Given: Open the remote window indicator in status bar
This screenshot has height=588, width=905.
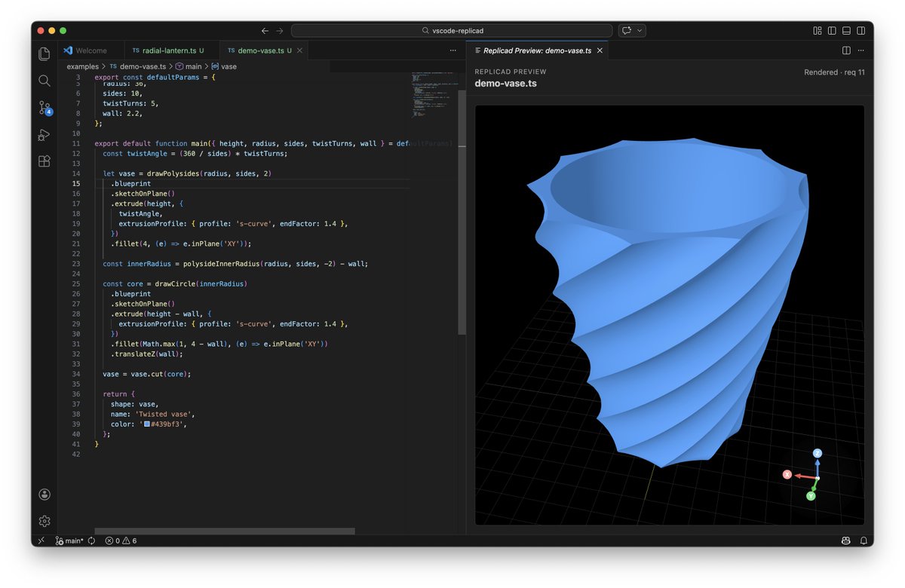Looking at the screenshot, I should tap(41, 541).
